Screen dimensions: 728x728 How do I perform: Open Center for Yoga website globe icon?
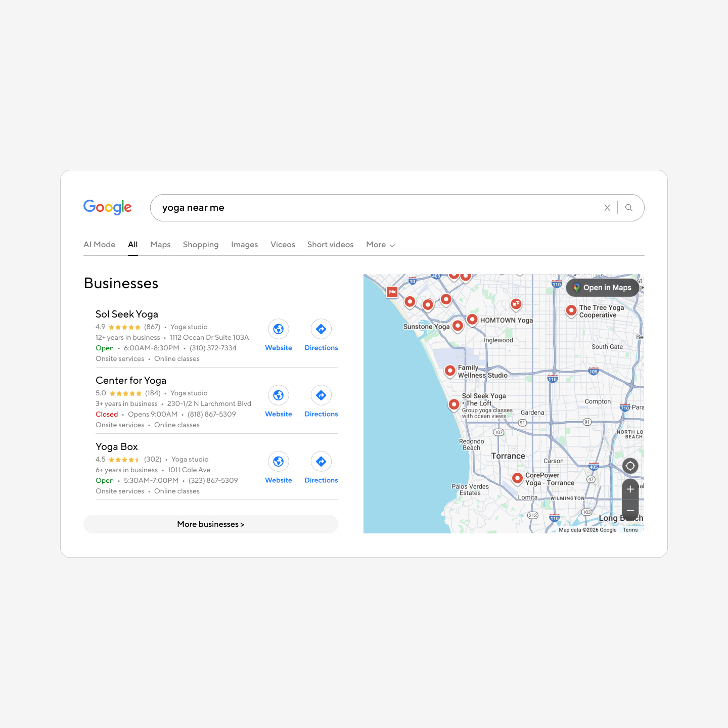[279, 396]
